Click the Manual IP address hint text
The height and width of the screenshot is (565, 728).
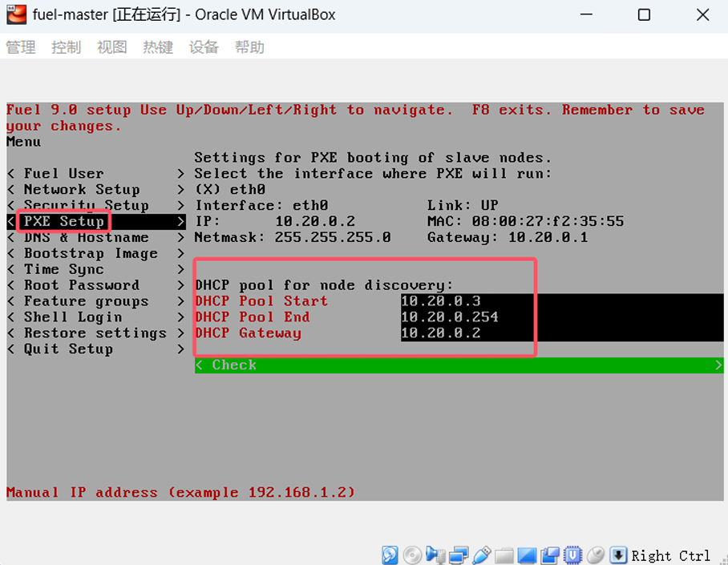[180, 492]
